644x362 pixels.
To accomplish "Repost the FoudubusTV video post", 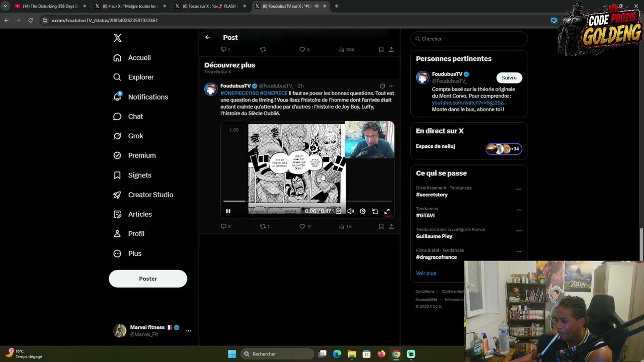I will click(264, 227).
